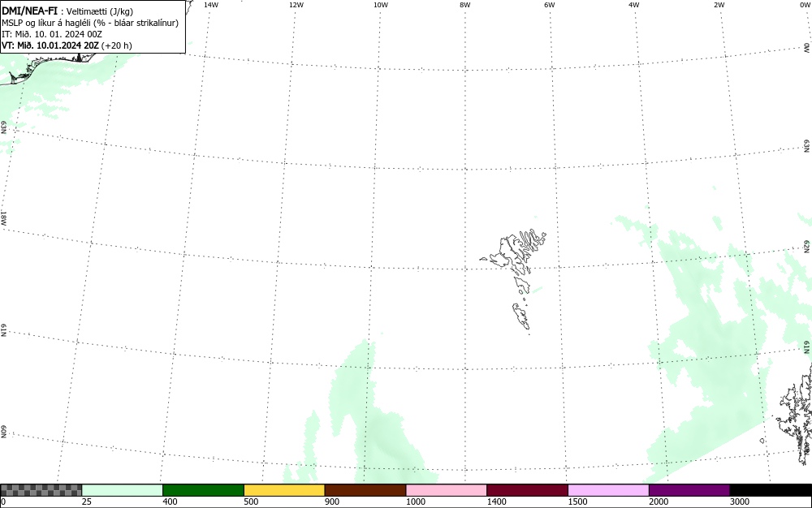Click the light green 25–400 legend swatch
812x508 pixels.
[x=123, y=490]
